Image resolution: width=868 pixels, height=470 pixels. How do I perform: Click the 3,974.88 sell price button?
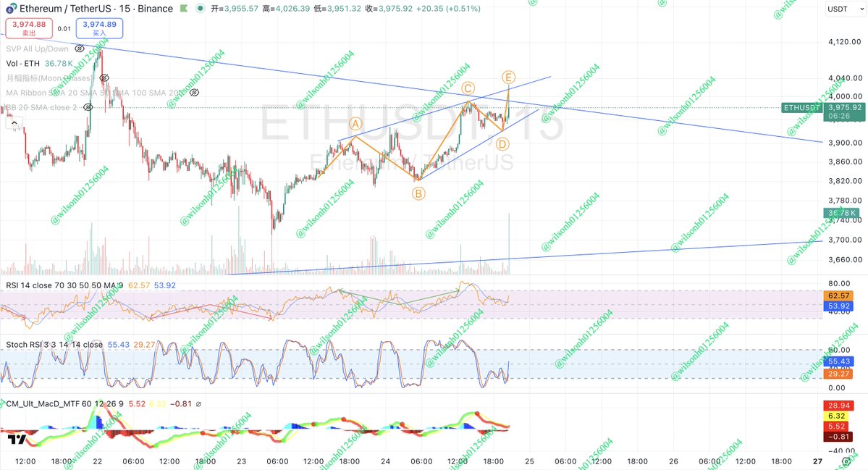click(x=29, y=28)
